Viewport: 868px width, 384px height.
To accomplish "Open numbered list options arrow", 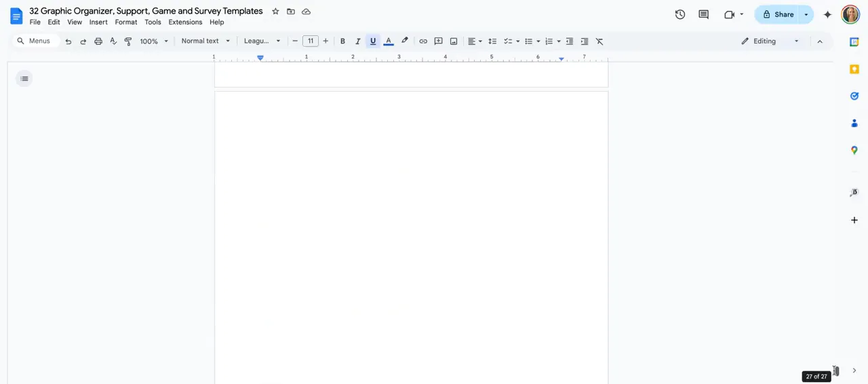I will (559, 41).
